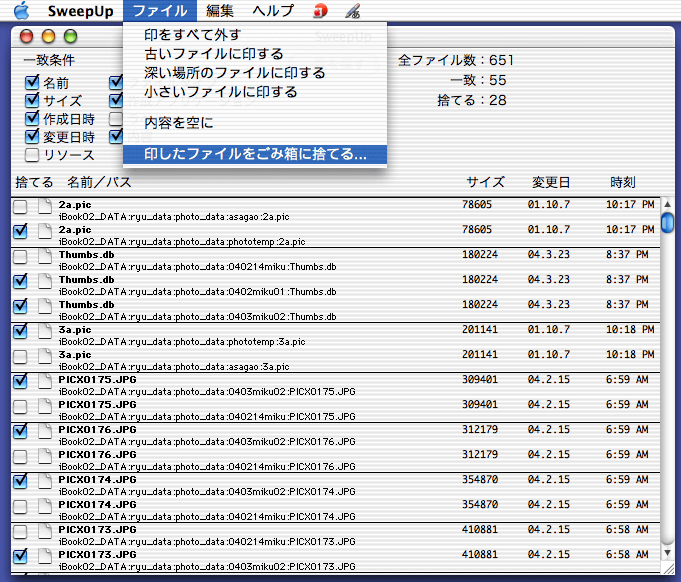Choose 小さいファイルに印する menu item

pos(255,92)
